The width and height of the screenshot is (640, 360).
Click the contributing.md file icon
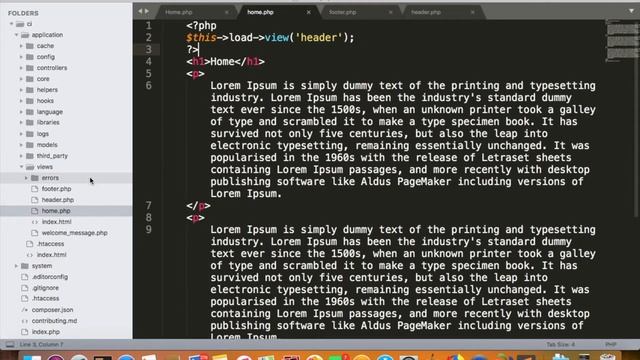(25, 321)
